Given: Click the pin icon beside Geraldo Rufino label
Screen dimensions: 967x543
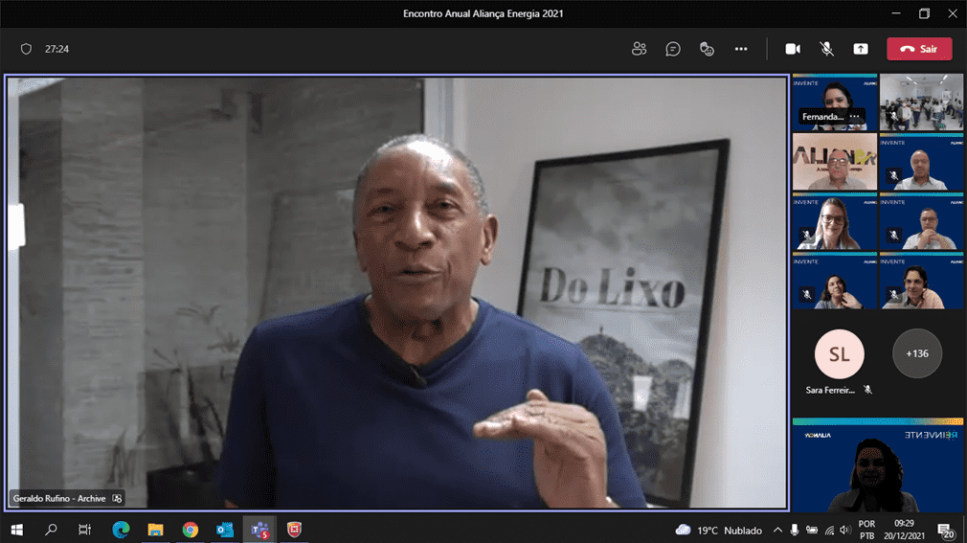Looking at the screenshot, I should coord(117,499).
